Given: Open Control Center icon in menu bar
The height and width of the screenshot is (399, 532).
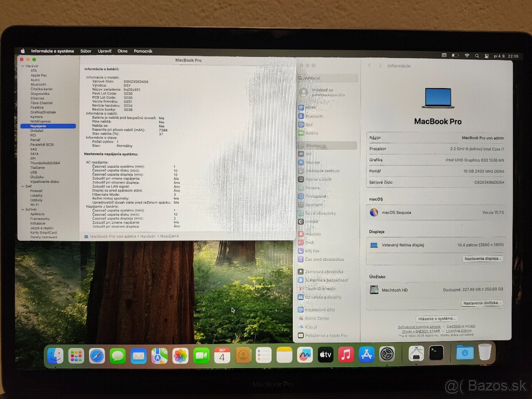Looking at the screenshot, I should 487,56.
